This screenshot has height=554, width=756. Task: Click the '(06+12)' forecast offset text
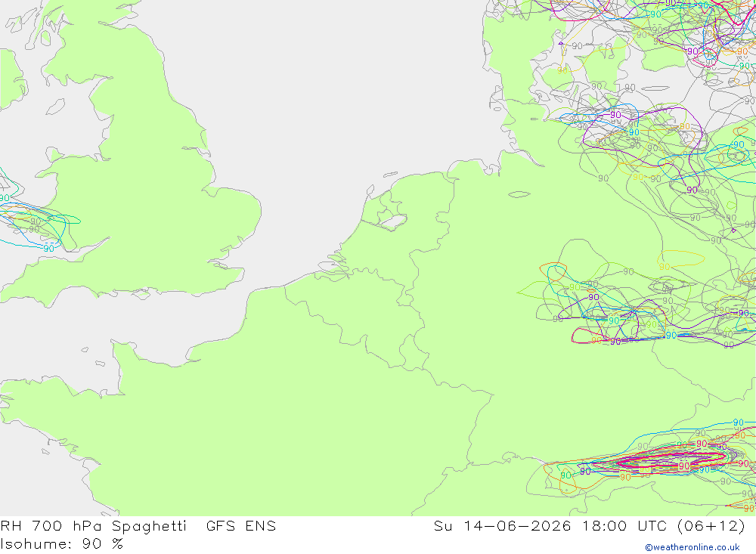click(711, 526)
